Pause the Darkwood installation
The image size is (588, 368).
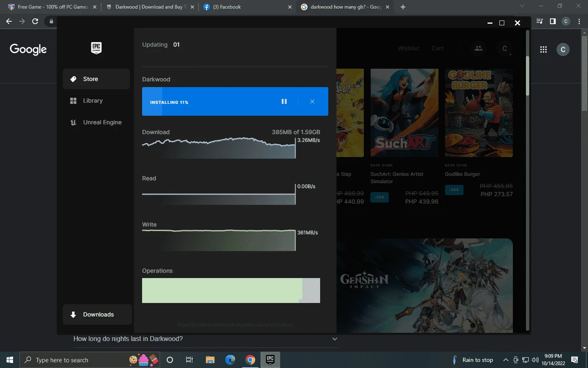(284, 101)
